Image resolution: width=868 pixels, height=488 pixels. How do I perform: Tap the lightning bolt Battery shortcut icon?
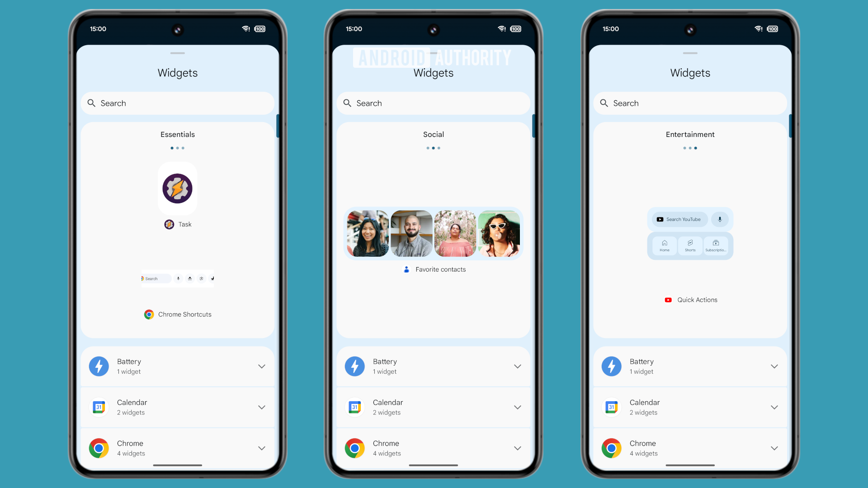coord(99,365)
